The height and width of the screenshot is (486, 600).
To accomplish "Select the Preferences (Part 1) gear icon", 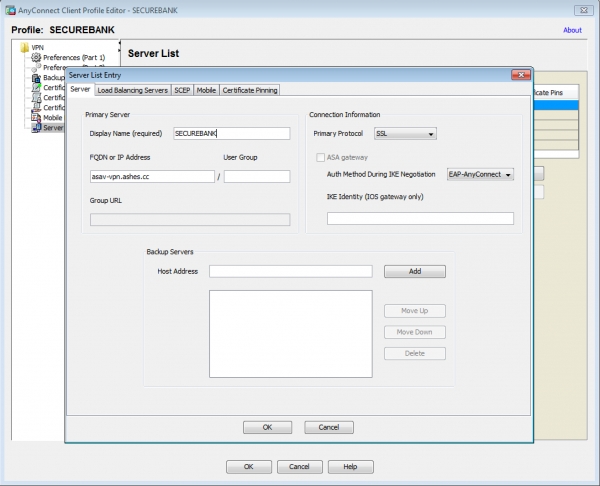I will [x=36, y=57].
